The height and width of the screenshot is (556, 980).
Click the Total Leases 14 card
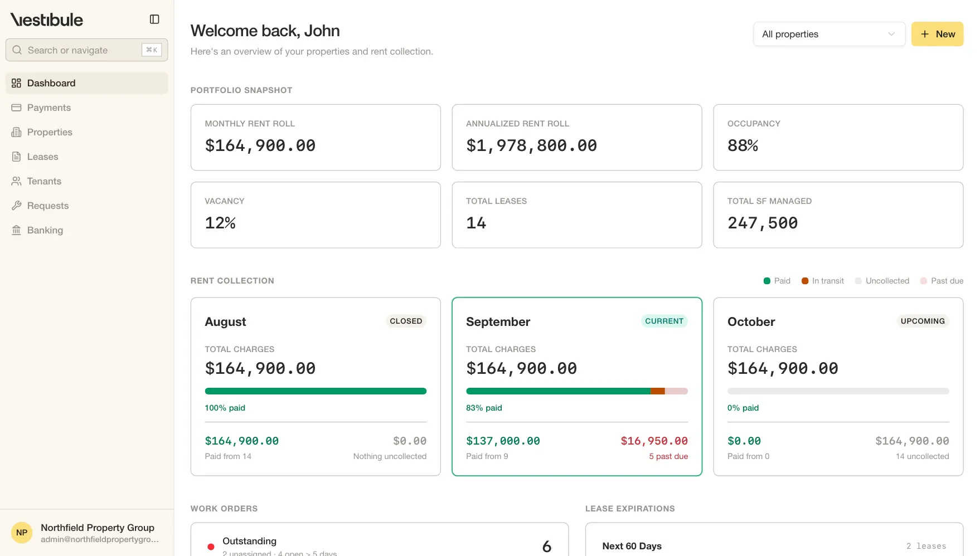(x=577, y=215)
